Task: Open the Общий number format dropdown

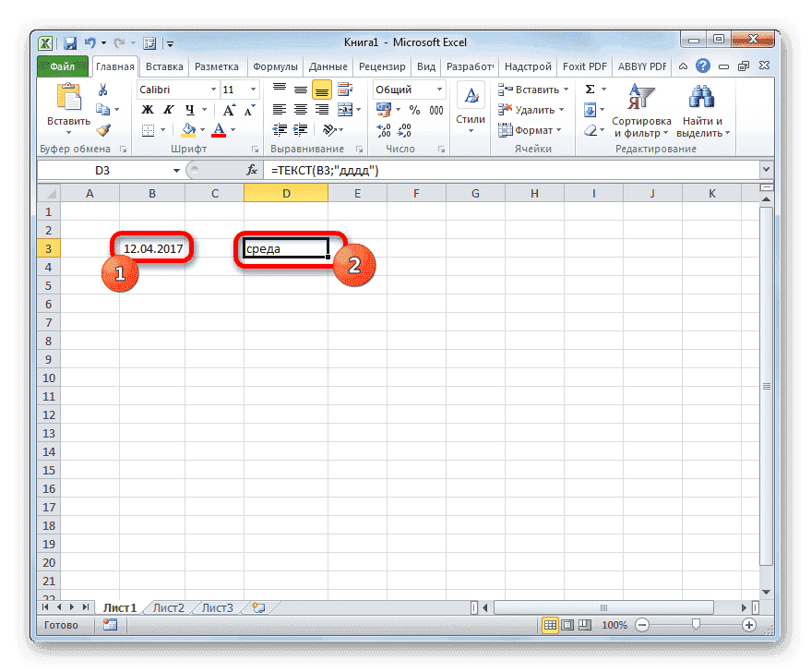Action: pos(438,89)
